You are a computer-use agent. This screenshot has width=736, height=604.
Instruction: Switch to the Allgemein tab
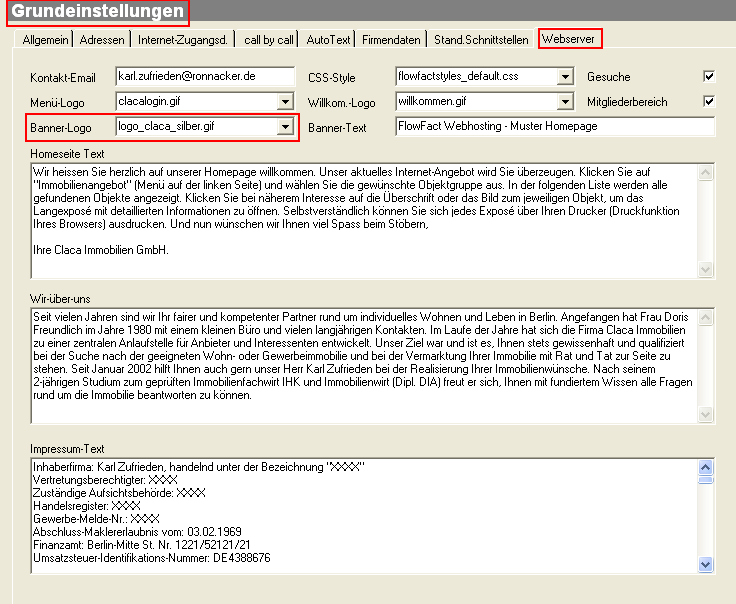[x=45, y=40]
